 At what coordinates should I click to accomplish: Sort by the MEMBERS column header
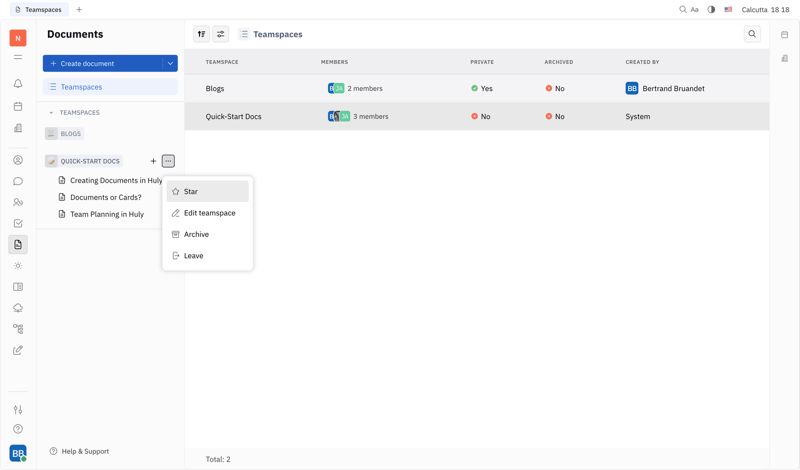click(334, 62)
